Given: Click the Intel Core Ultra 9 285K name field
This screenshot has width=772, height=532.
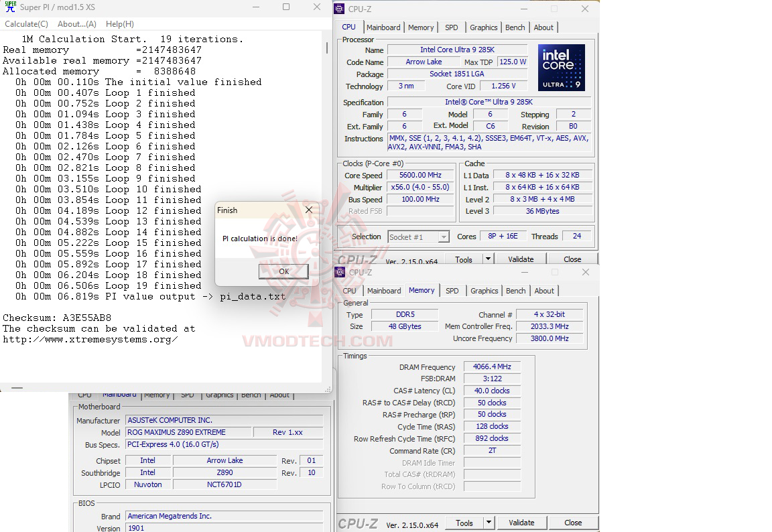Looking at the screenshot, I should (457, 50).
